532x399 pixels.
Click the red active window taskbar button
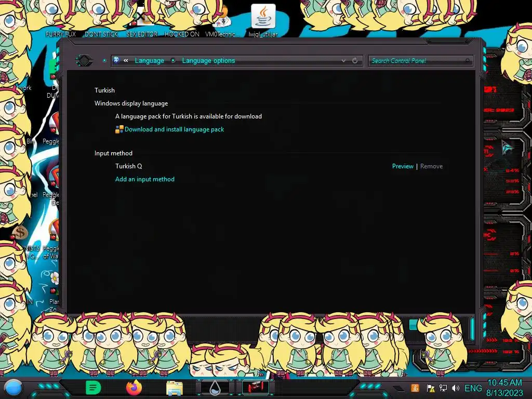(256, 388)
